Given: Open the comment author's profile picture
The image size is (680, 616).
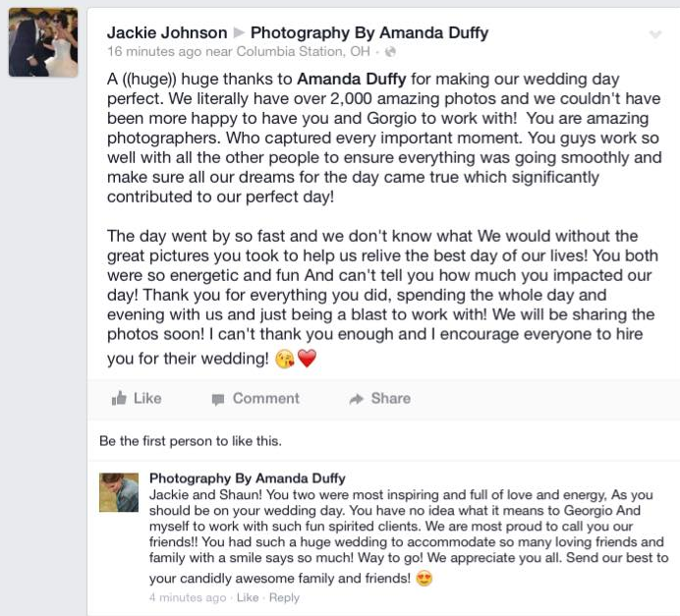Looking at the screenshot, I should pos(119,492).
